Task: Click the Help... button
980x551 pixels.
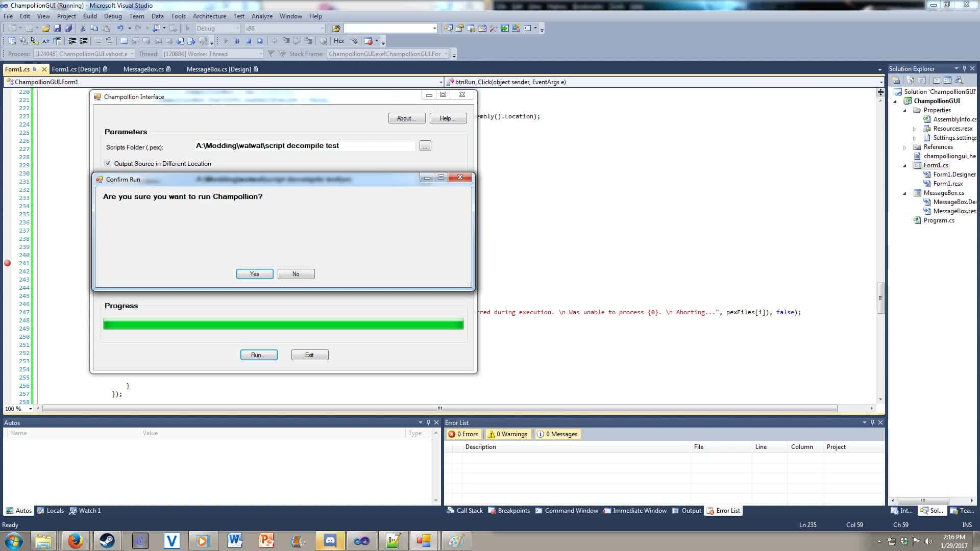Action: click(x=448, y=118)
